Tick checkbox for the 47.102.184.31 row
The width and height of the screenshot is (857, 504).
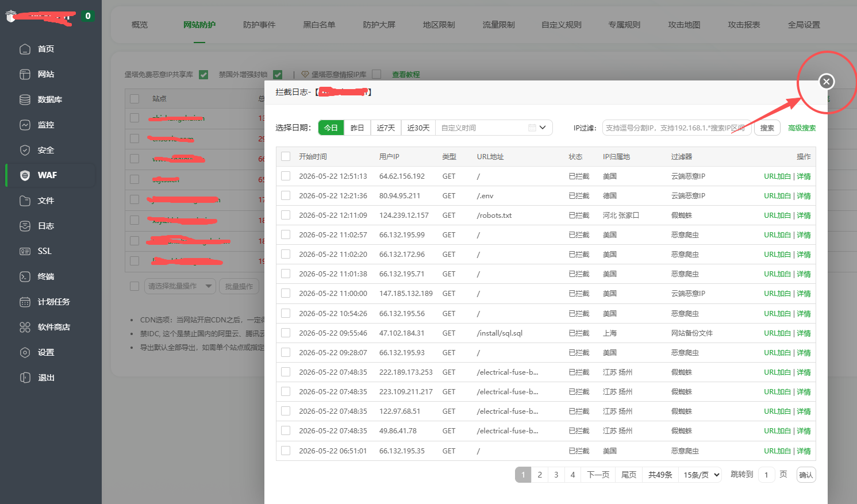[x=286, y=333]
